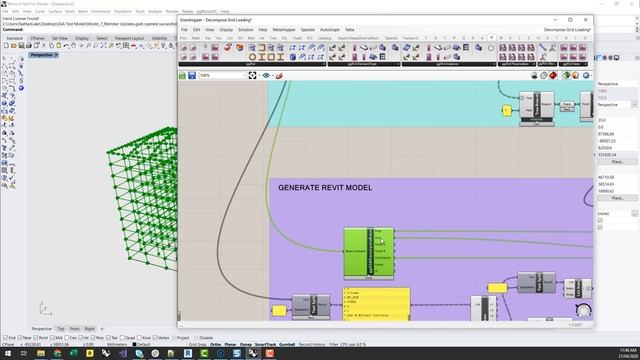Expand the second black ribbon group header bar

click(364, 64)
